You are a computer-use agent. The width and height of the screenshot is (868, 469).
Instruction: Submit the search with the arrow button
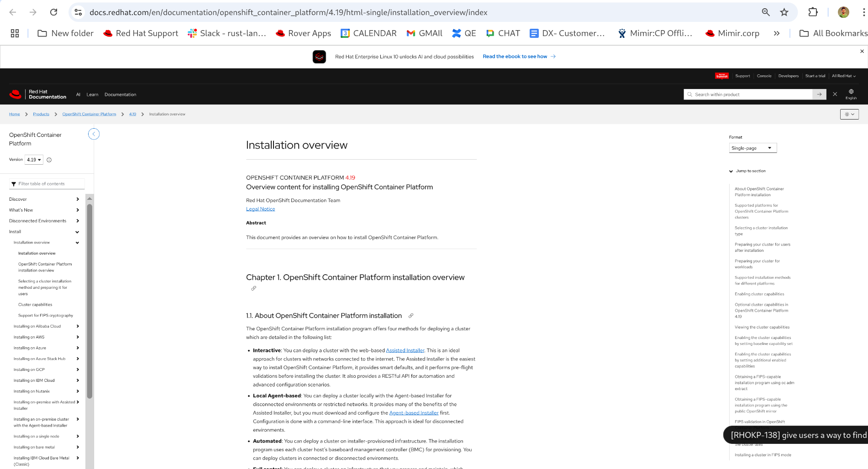820,94
